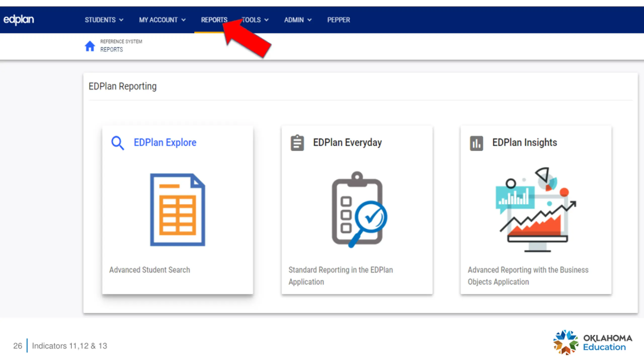
Task: Go to the home icon in breadcrumb
Action: [x=90, y=46]
